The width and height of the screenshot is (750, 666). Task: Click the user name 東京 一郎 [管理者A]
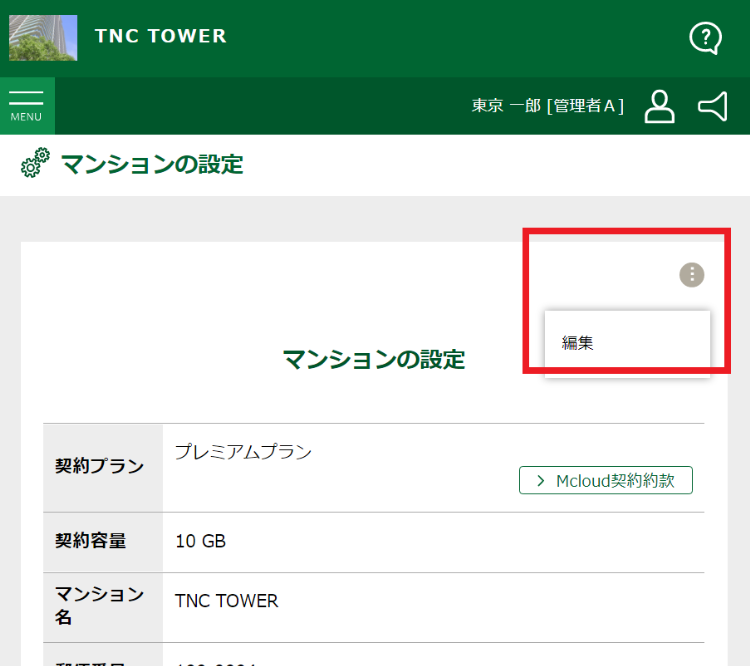tap(547, 106)
